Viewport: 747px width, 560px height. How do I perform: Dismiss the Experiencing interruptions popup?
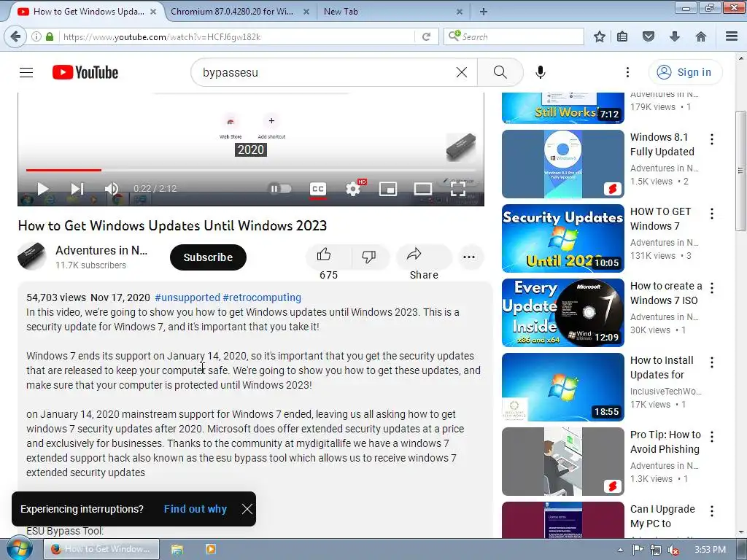[247, 509]
